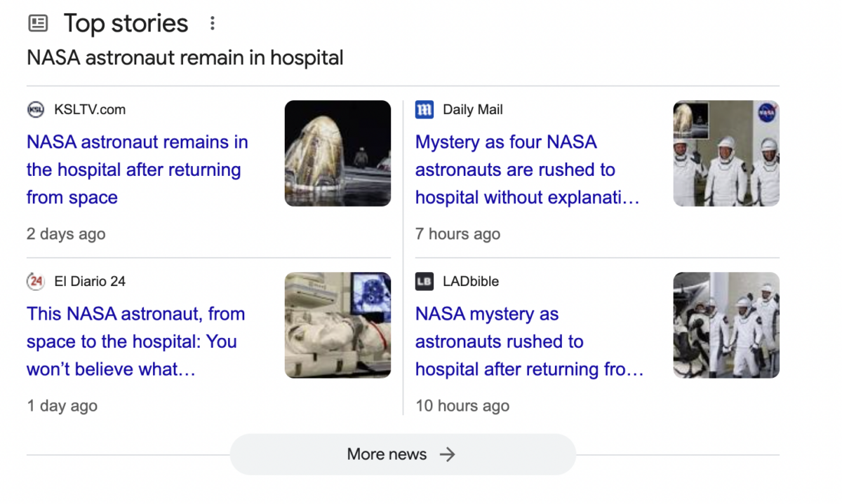Click the El Diario 24 favicon
842x504 pixels.
coord(36,281)
